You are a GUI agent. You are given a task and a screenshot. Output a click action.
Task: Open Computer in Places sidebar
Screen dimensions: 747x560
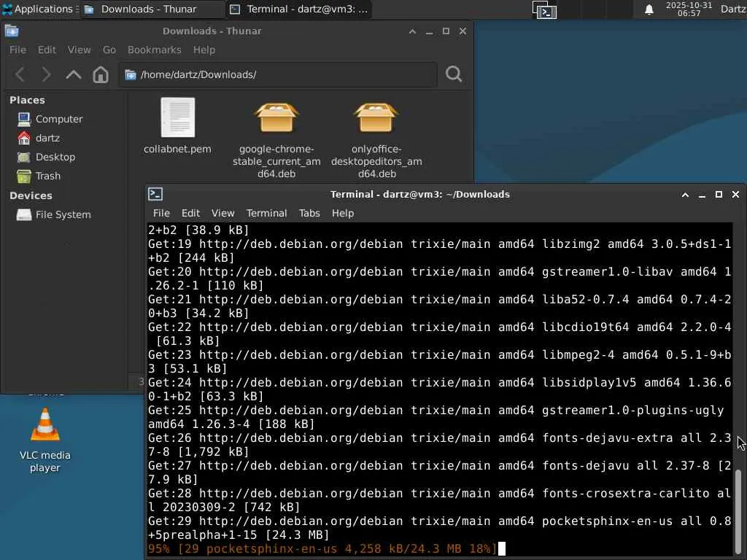coord(50,119)
